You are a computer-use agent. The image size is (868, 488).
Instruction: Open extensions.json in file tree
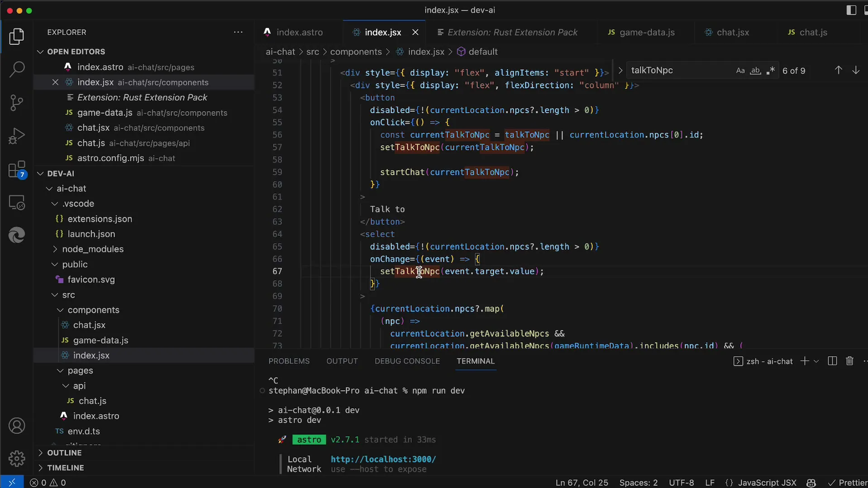pos(100,219)
